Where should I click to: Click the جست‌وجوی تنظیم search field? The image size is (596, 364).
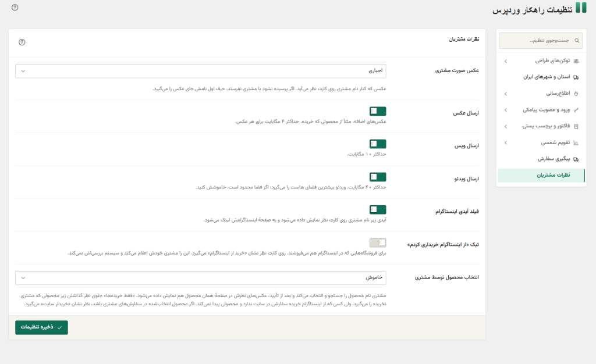pos(541,41)
